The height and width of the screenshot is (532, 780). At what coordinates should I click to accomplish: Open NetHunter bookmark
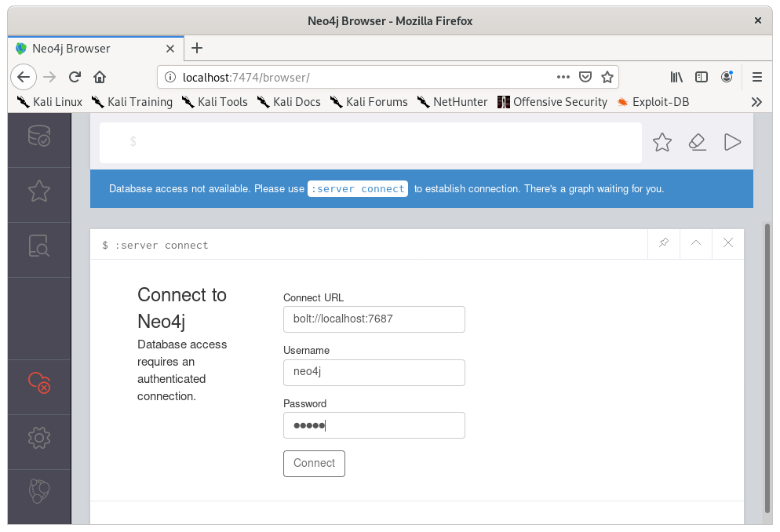(x=452, y=102)
